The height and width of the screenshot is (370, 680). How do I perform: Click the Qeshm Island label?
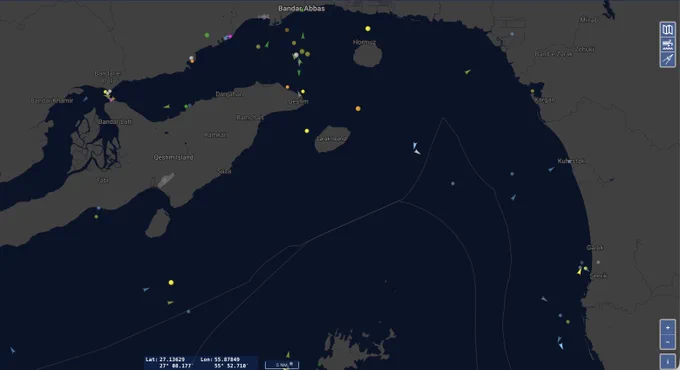click(x=173, y=157)
